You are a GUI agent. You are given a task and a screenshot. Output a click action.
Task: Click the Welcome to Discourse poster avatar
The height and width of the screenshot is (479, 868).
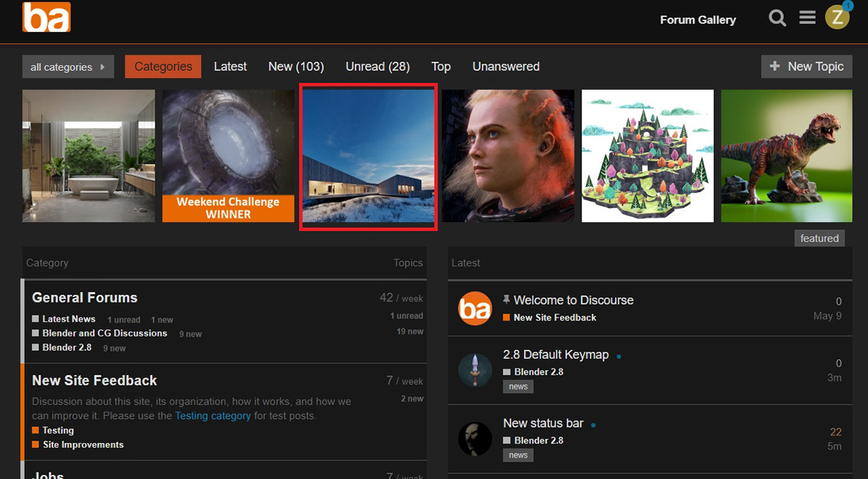coord(475,309)
